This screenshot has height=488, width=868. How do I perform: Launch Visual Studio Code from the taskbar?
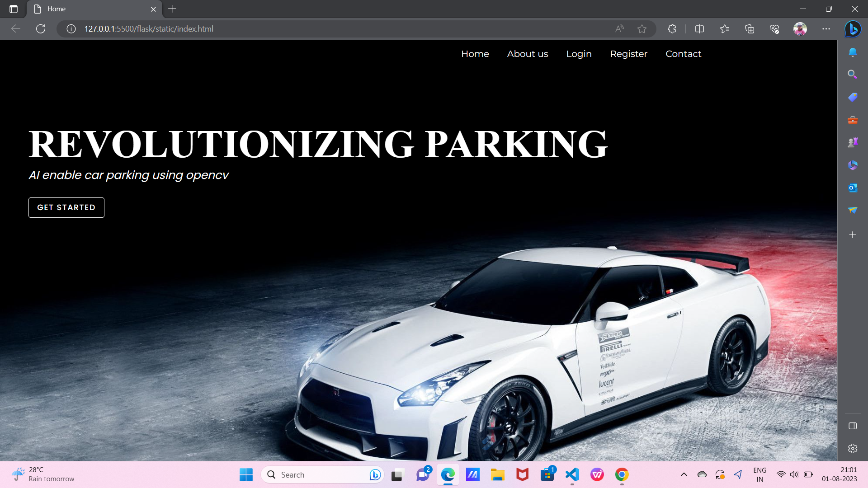[572, 474]
